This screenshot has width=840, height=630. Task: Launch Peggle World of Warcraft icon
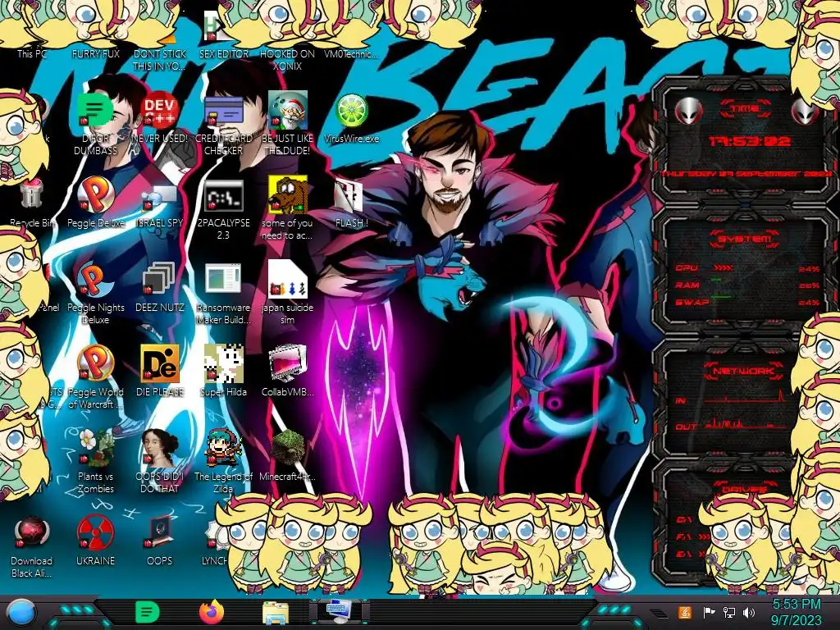pos(95,364)
